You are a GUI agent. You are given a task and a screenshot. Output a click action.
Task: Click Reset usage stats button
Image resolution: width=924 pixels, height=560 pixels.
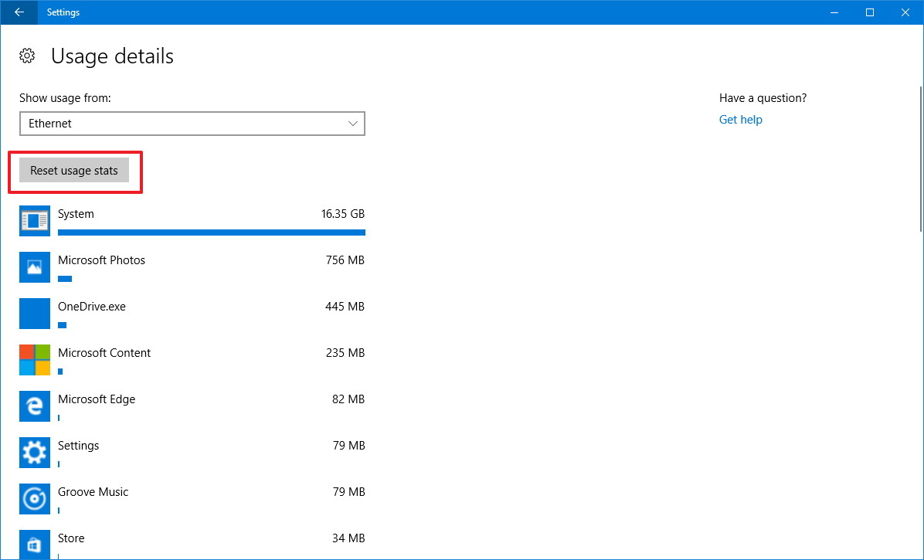point(74,171)
